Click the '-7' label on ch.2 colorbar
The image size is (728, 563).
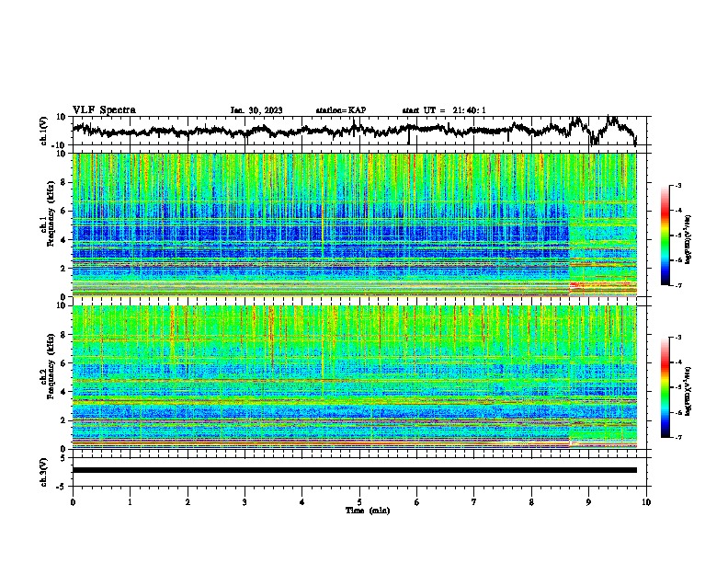677,437
